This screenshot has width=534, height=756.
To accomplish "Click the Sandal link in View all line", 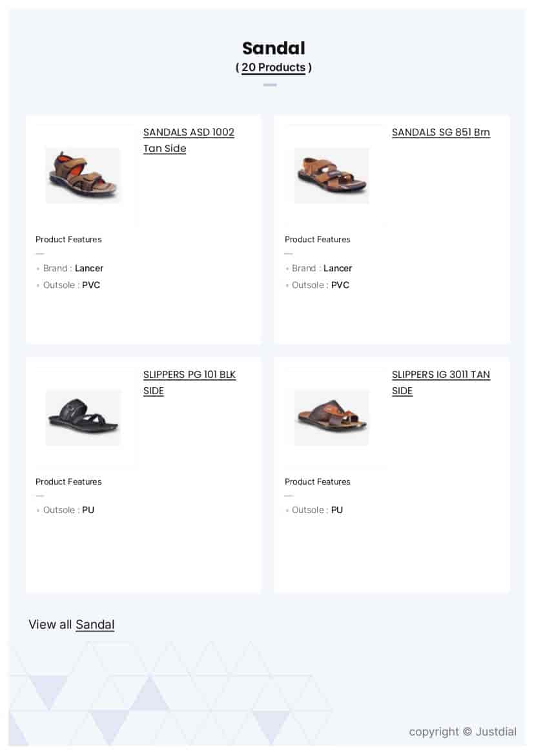I will click(x=94, y=624).
